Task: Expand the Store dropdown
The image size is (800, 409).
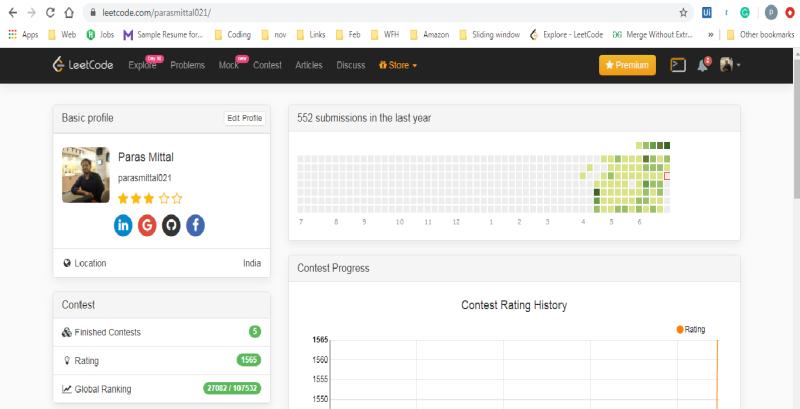Action: coord(398,65)
